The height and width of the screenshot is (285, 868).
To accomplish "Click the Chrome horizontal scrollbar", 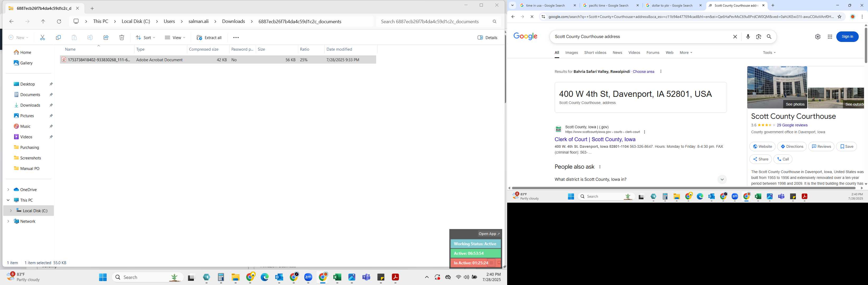I will point(684,188).
